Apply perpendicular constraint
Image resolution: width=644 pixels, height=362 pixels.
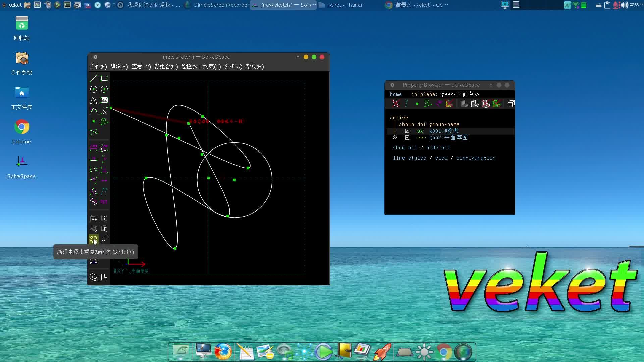[x=104, y=170]
